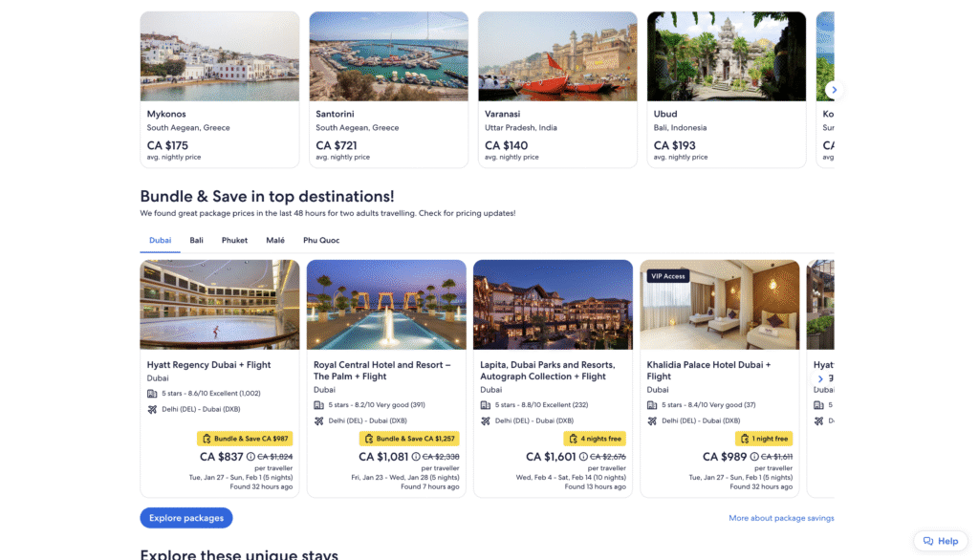Open More about package savings link

781,518
